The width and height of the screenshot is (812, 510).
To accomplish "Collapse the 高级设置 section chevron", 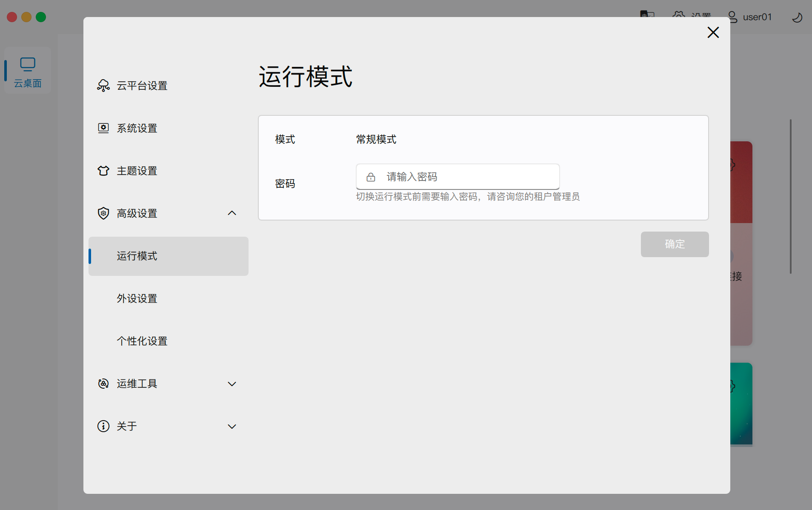I will pos(232,213).
